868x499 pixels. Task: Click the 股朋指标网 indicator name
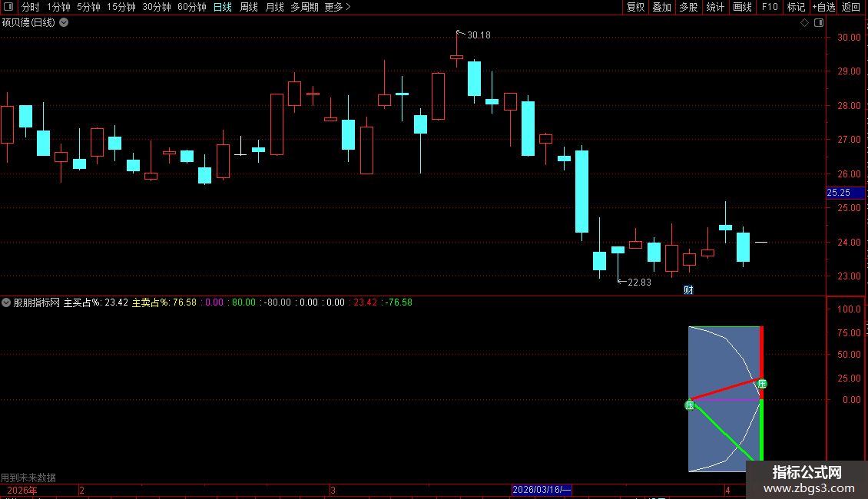(x=37, y=302)
